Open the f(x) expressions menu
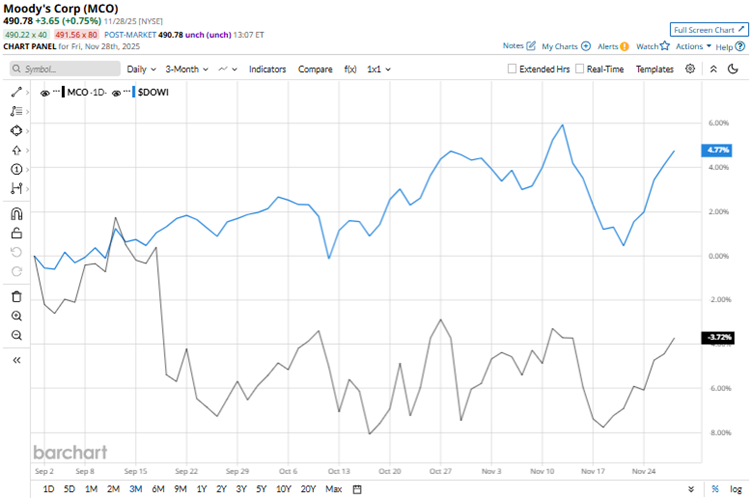 (350, 69)
